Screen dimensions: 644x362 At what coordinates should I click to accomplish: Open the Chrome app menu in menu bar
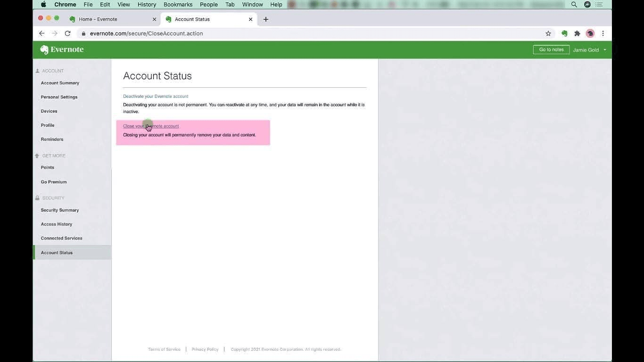pyautogui.click(x=65, y=4)
